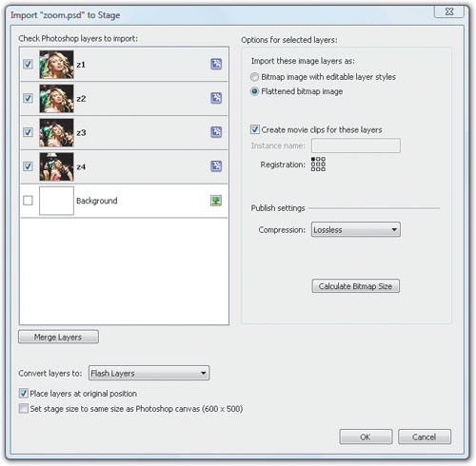The width and height of the screenshot is (476, 466).
Task: Click the movie clip icon for layer z3
Action: point(216,132)
